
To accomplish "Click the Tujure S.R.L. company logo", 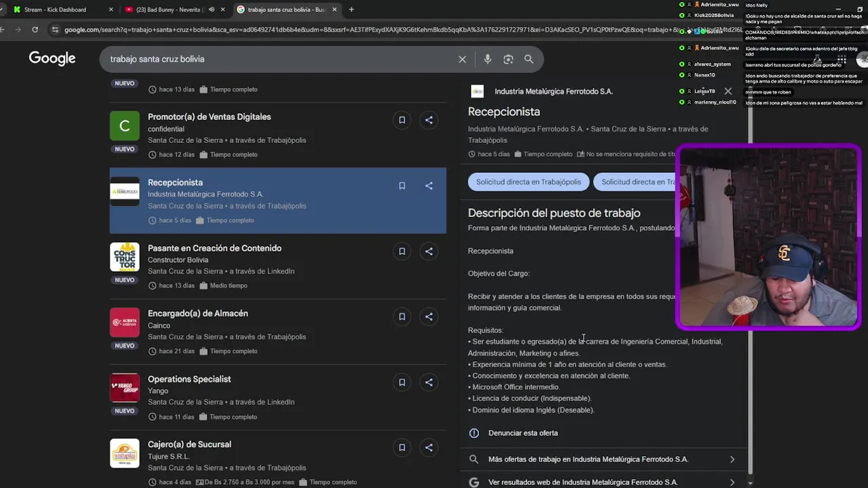I will [x=125, y=453].
